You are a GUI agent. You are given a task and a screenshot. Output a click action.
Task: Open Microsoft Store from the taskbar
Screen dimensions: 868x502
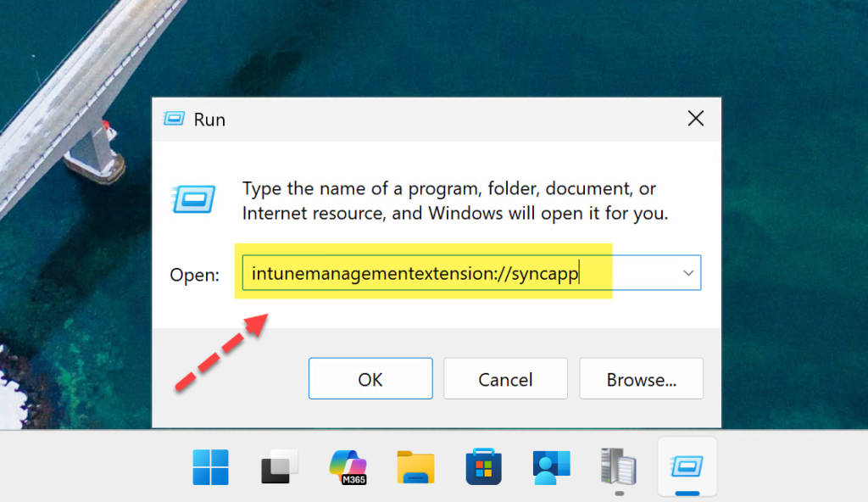(484, 467)
